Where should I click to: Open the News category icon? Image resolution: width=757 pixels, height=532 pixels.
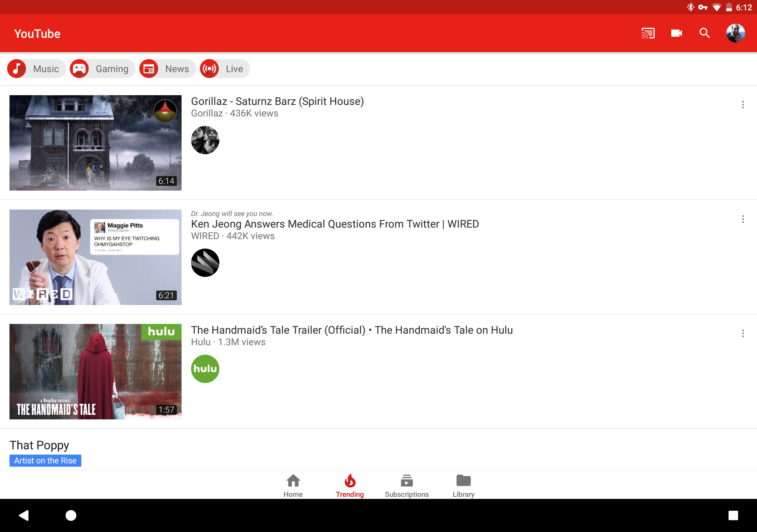coord(149,69)
